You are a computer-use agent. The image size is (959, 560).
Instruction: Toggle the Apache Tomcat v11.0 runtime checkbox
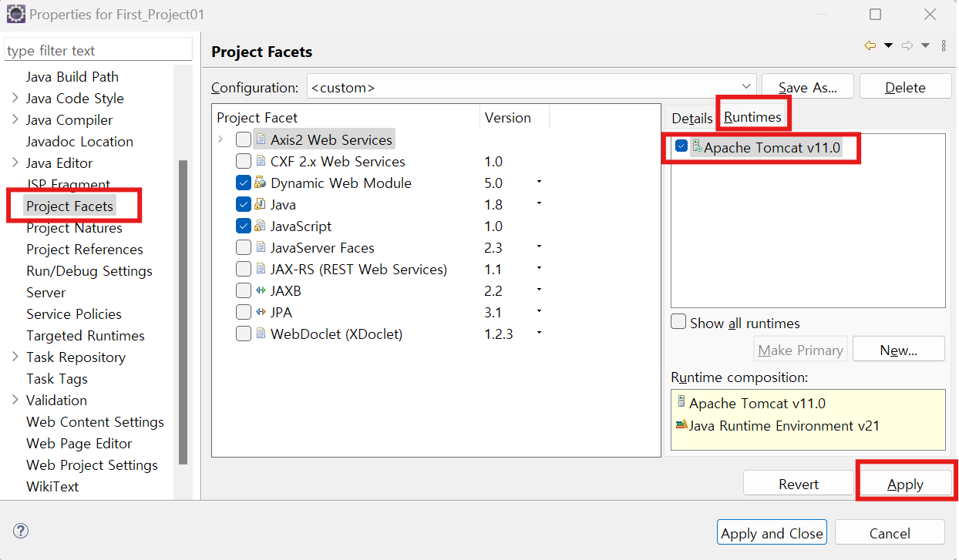[681, 146]
